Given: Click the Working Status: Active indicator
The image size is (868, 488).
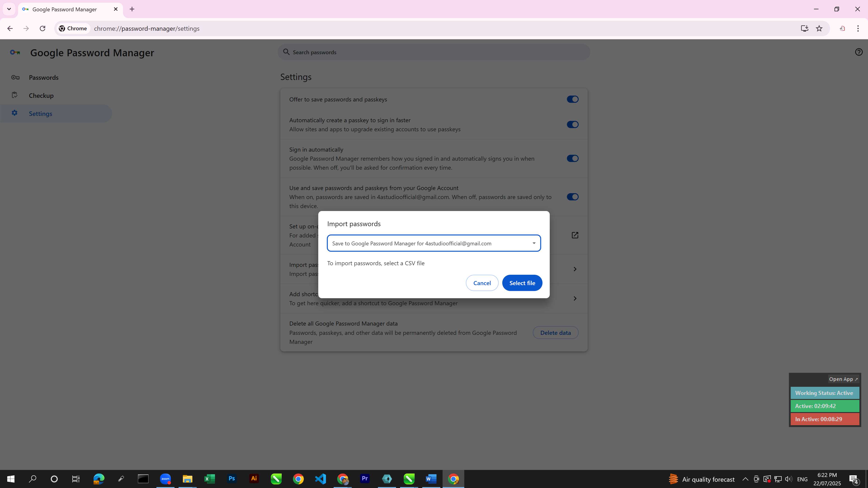Looking at the screenshot, I should (825, 393).
